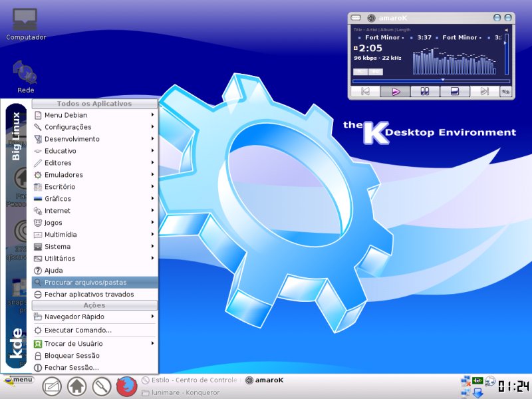The image size is (532, 399).
Task: Switch to Estilo - Centro de Controle task
Action: [190, 380]
